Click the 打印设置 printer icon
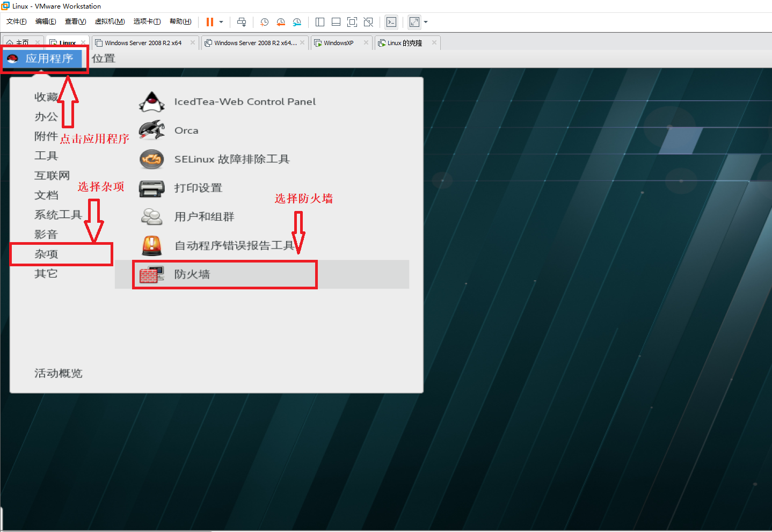772x532 pixels. tap(152, 188)
